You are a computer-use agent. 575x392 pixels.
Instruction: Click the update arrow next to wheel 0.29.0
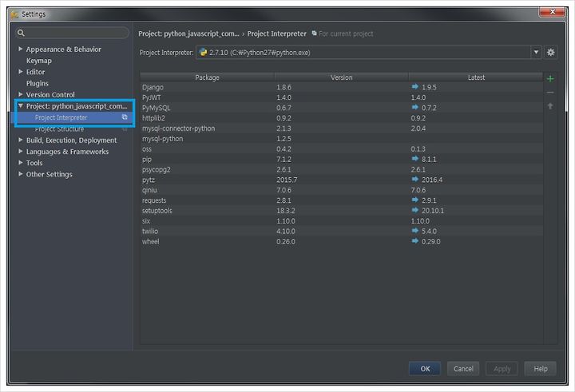tap(414, 241)
